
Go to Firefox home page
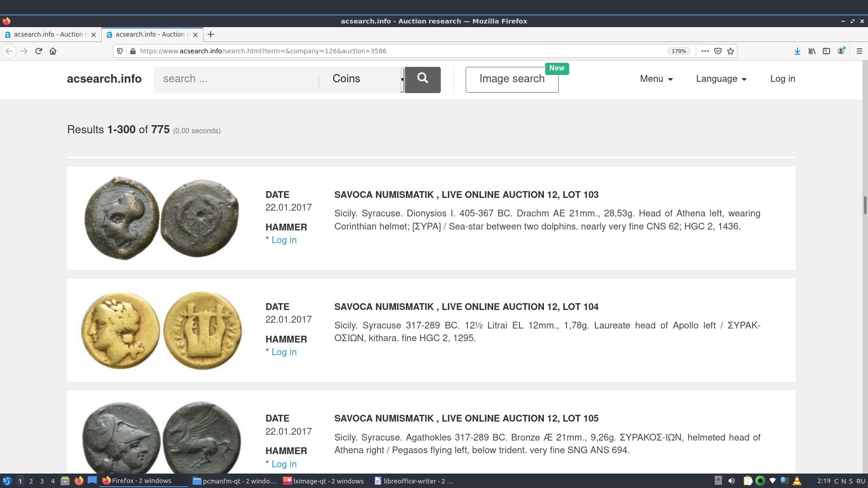(53, 51)
